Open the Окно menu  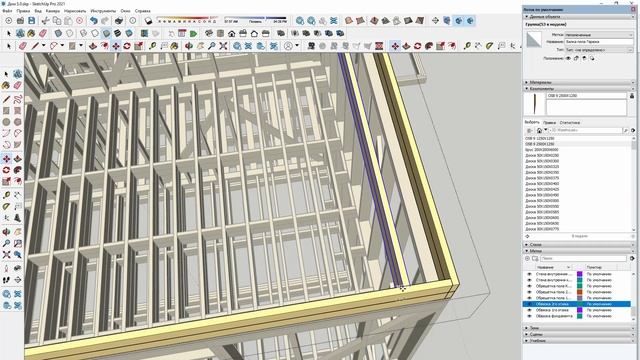tap(125, 11)
